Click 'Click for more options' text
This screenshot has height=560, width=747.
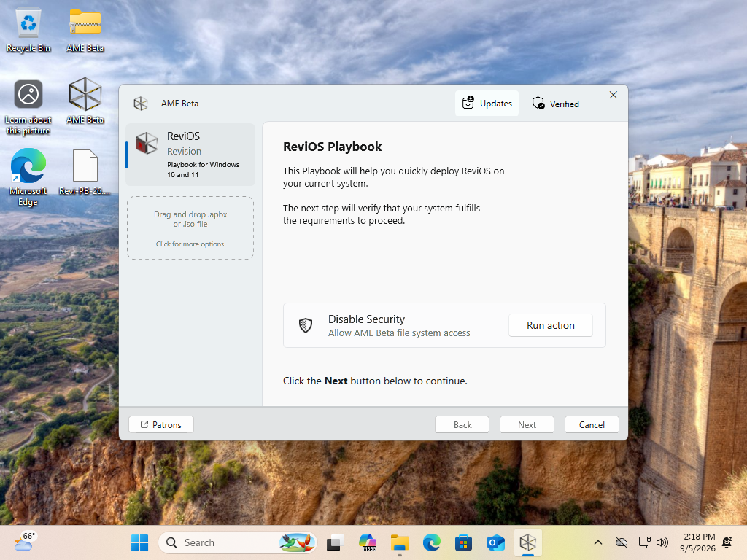[x=190, y=244]
